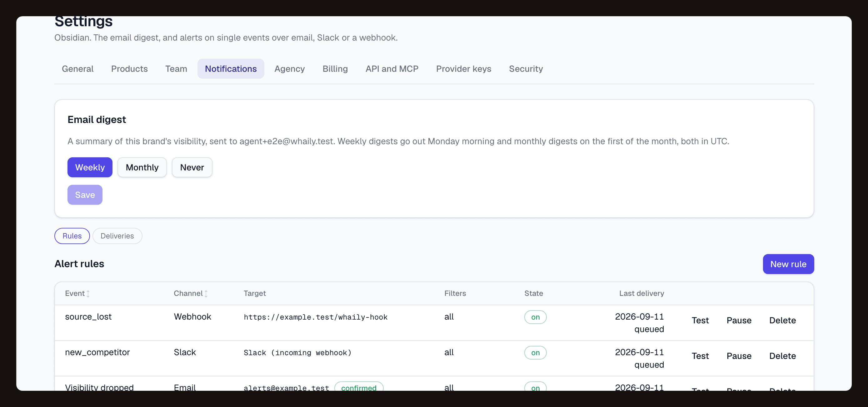
Task: Toggle the on state for new_competitor
Action: point(535,353)
